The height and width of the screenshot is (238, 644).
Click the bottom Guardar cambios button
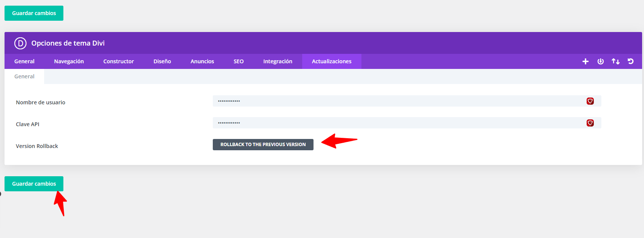coord(34,184)
